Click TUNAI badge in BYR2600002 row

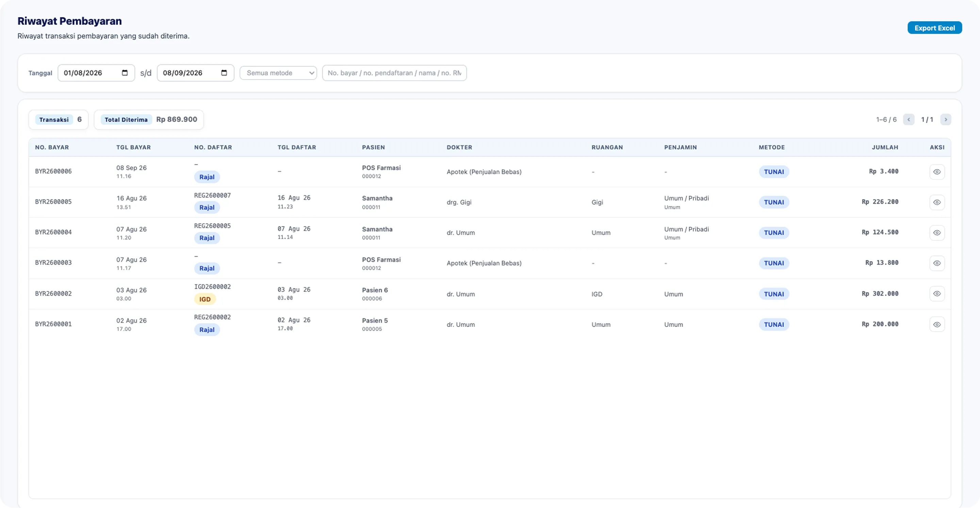[x=774, y=294]
